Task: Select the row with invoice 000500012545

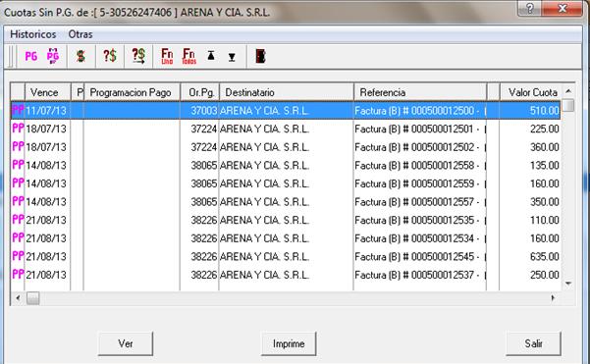Action: [286, 256]
